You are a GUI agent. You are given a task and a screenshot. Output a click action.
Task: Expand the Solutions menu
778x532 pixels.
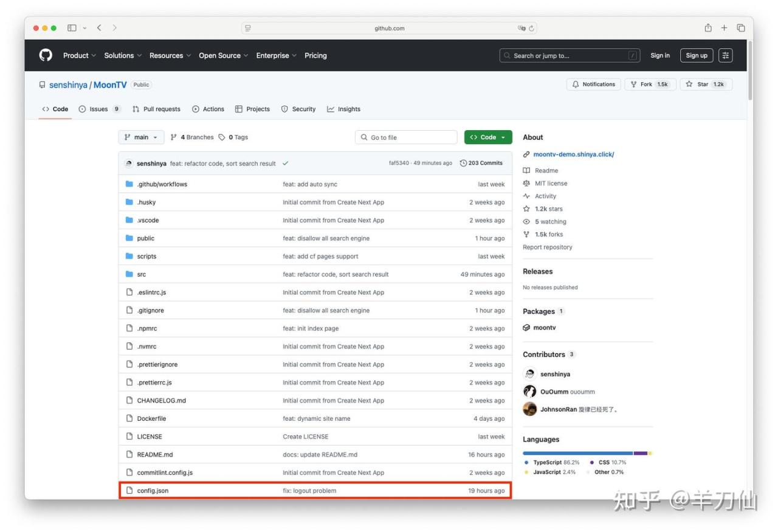[123, 55]
